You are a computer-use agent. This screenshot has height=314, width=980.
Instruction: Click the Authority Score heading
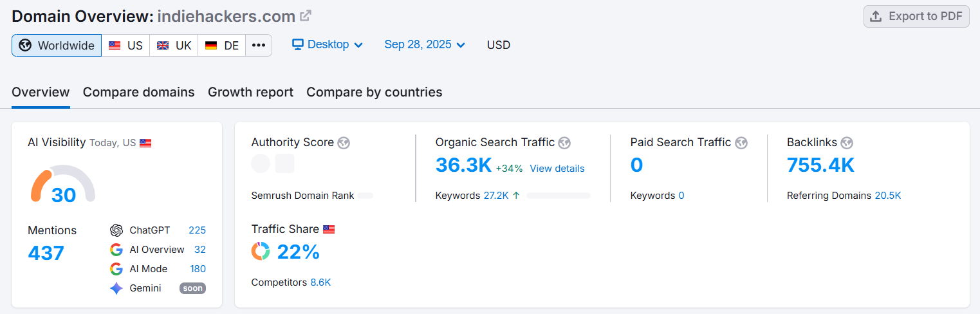point(293,142)
